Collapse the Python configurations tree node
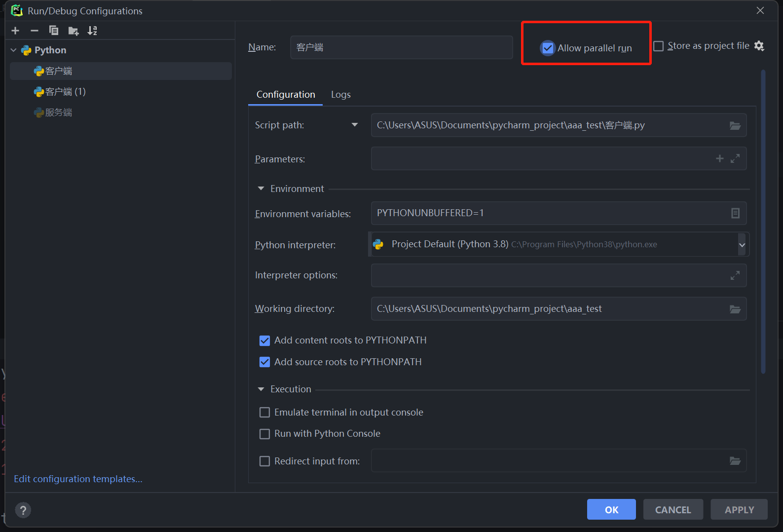 point(13,50)
